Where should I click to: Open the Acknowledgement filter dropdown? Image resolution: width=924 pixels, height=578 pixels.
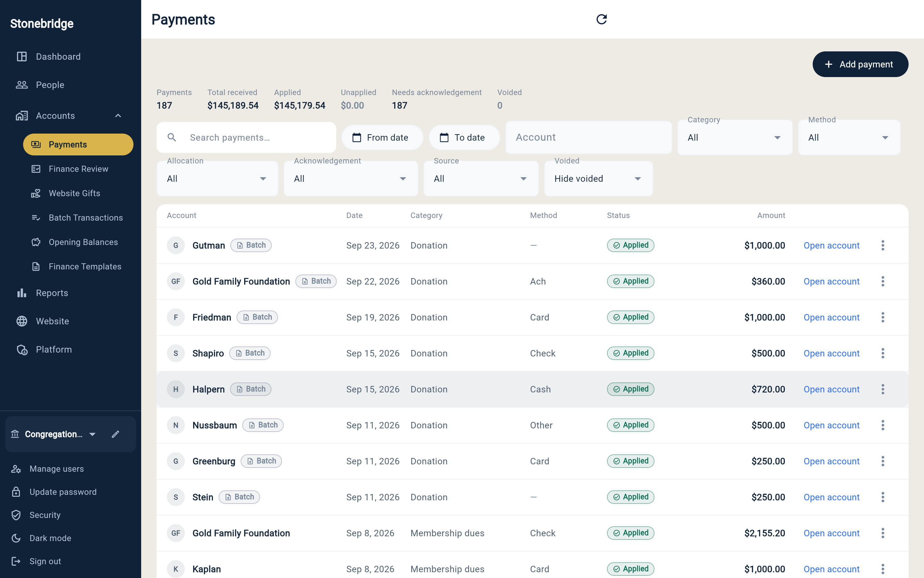[x=350, y=179]
